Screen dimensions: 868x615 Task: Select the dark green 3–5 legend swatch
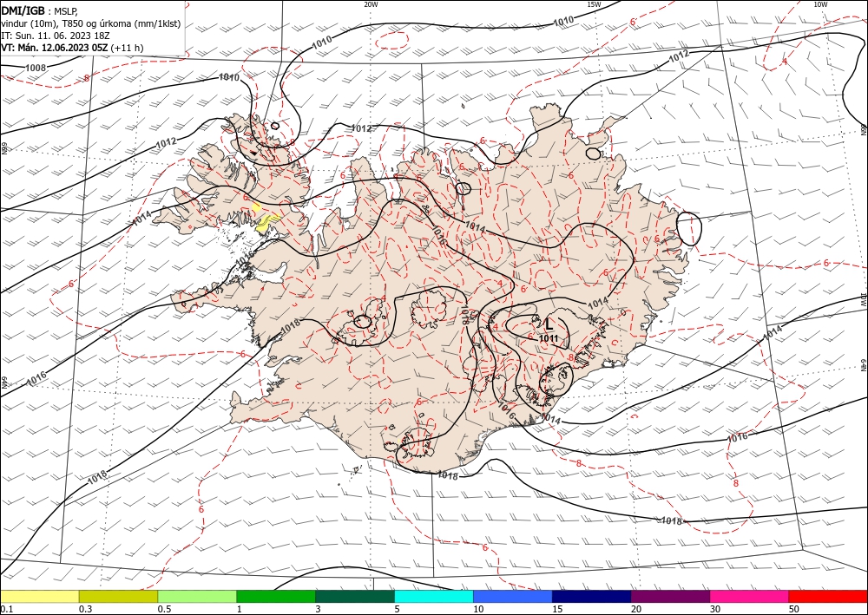pos(355,596)
